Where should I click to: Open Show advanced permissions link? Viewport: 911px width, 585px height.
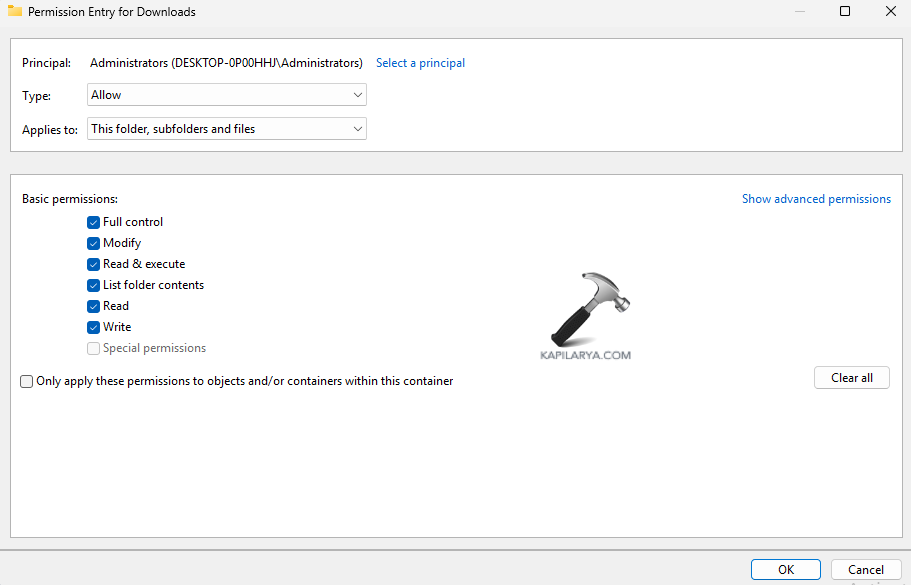[x=816, y=199]
